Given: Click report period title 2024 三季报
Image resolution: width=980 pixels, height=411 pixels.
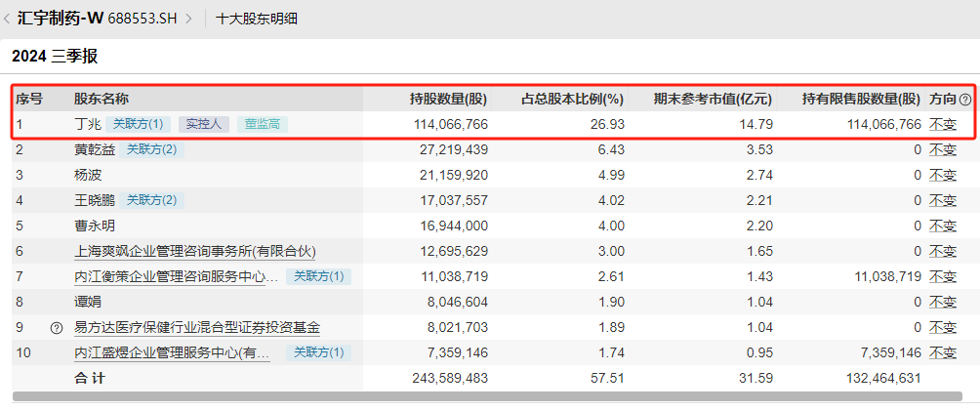Looking at the screenshot, I should (55, 57).
